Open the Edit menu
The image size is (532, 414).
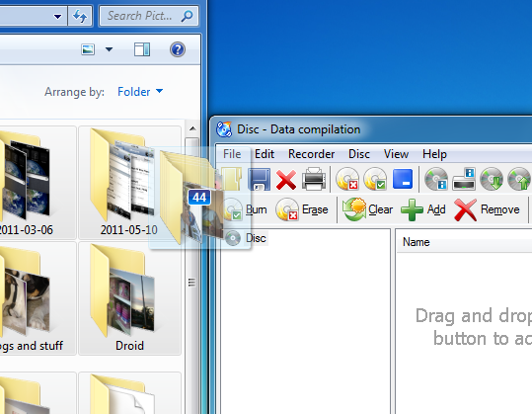pos(265,154)
